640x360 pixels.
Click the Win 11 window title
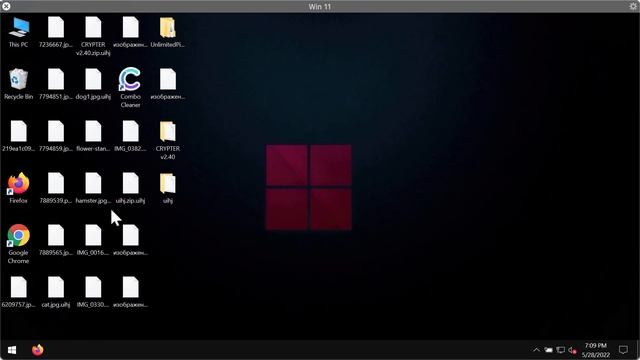pos(320,7)
